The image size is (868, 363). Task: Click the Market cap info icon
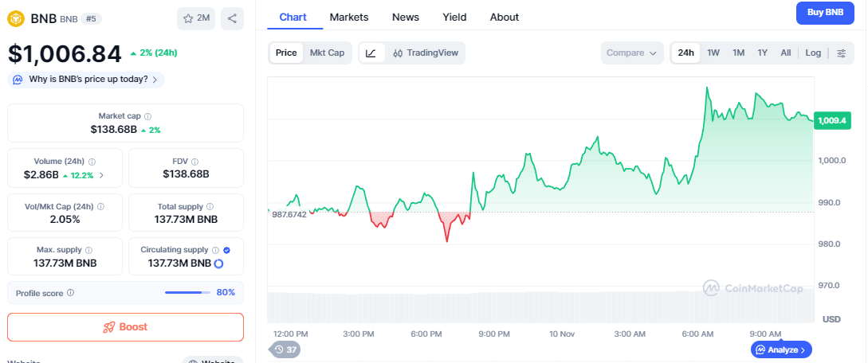[x=147, y=116]
